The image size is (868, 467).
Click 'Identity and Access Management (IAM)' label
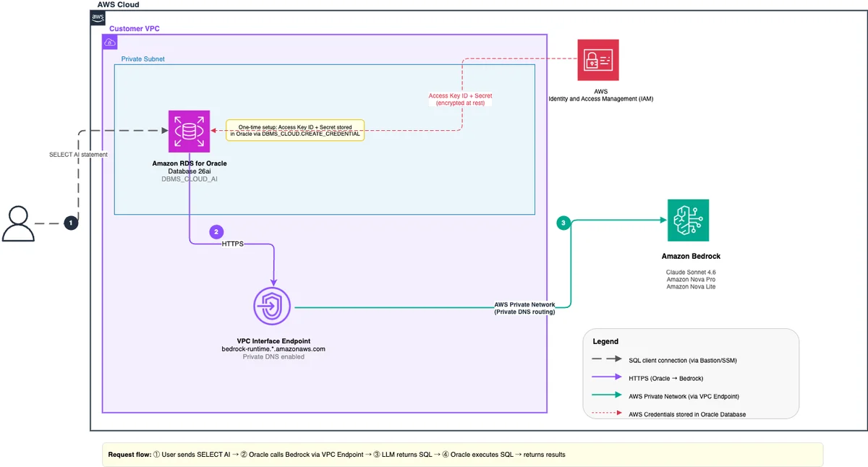click(x=600, y=98)
